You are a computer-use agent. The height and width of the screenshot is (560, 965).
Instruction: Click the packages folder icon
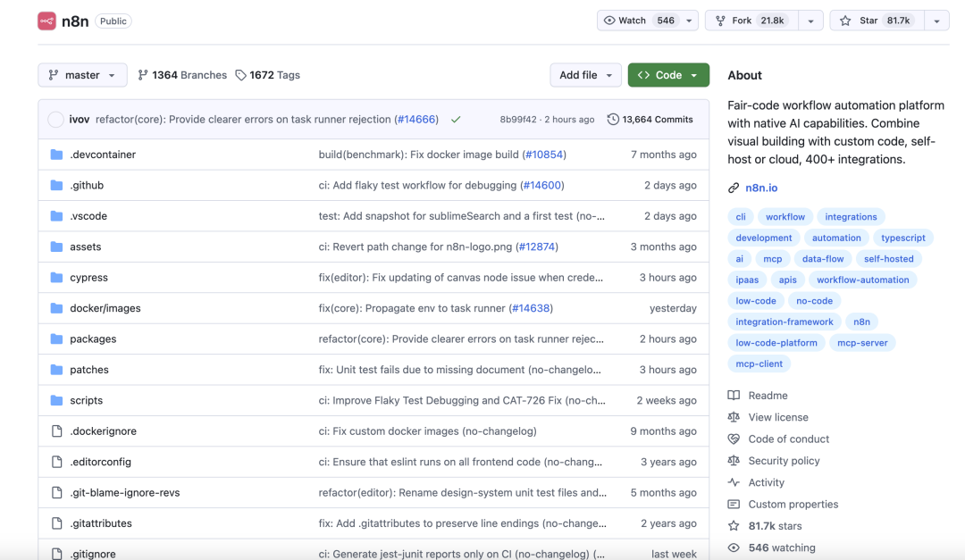(56, 339)
